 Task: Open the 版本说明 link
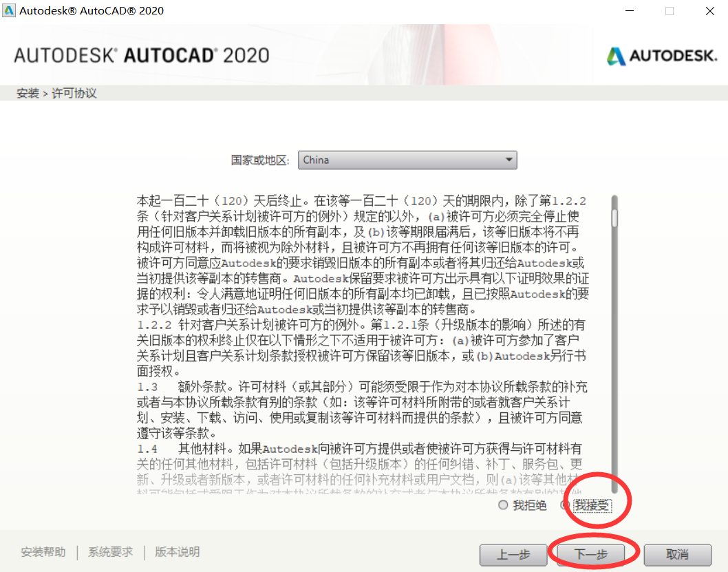[177, 552]
